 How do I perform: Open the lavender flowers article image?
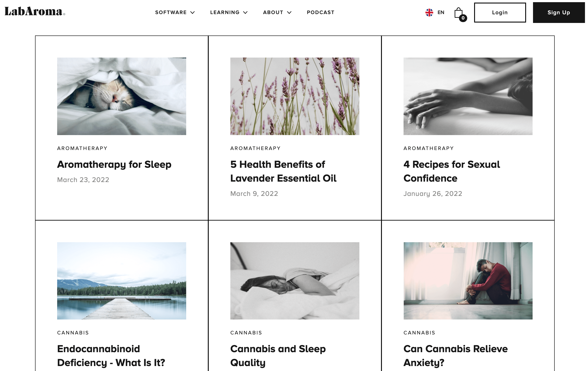295,96
